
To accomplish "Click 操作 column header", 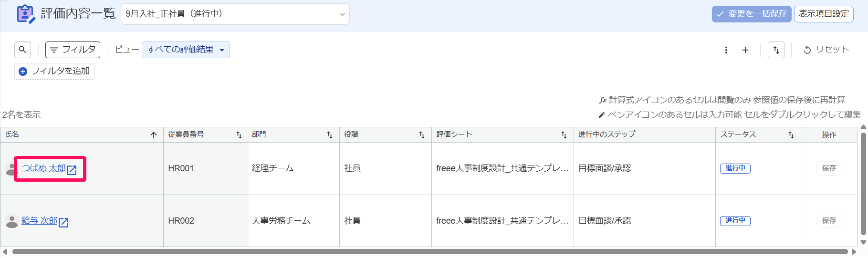I will pyautogui.click(x=829, y=134).
